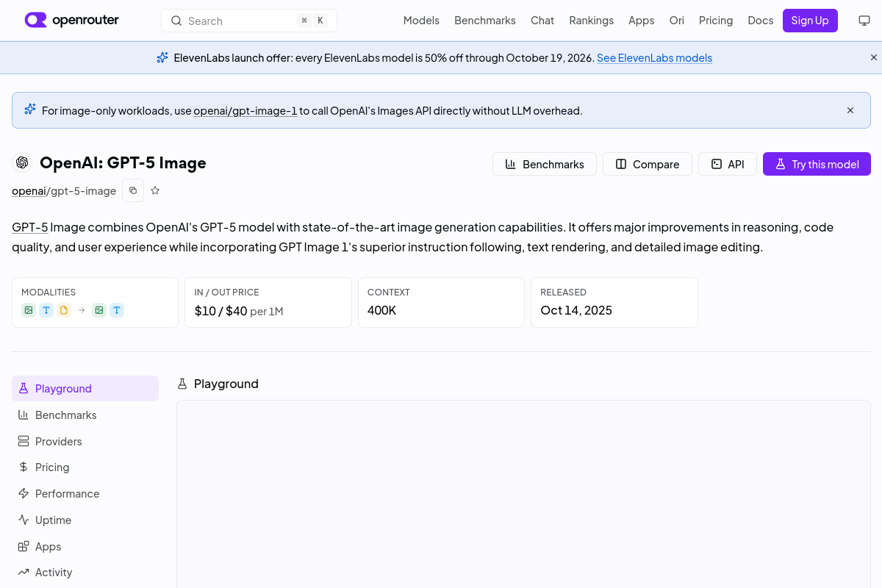Click sparkle icon in image-only workloads notice
The height and width of the screenshot is (588, 882).
[30, 110]
